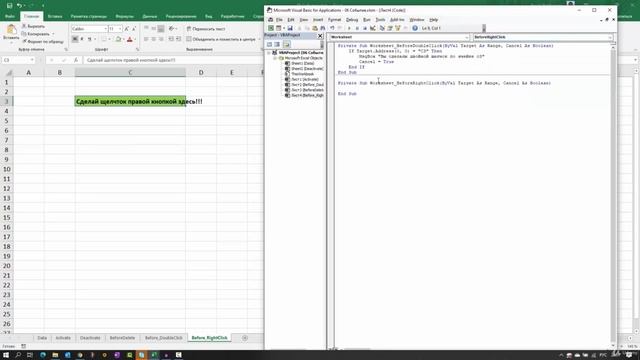640x360 pixels.
Task: Click View Code icon in Project pane
Action: click(269, 44)
